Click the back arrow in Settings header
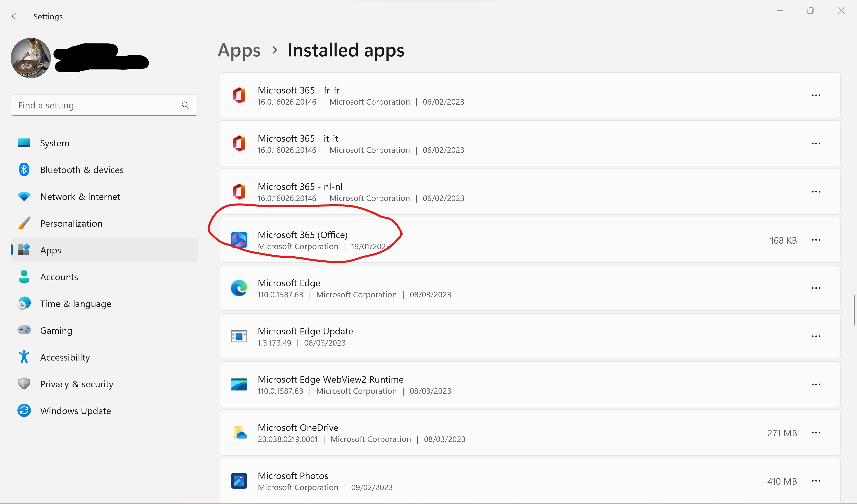This screenshot has height=504, width=857. click(16, 16)
